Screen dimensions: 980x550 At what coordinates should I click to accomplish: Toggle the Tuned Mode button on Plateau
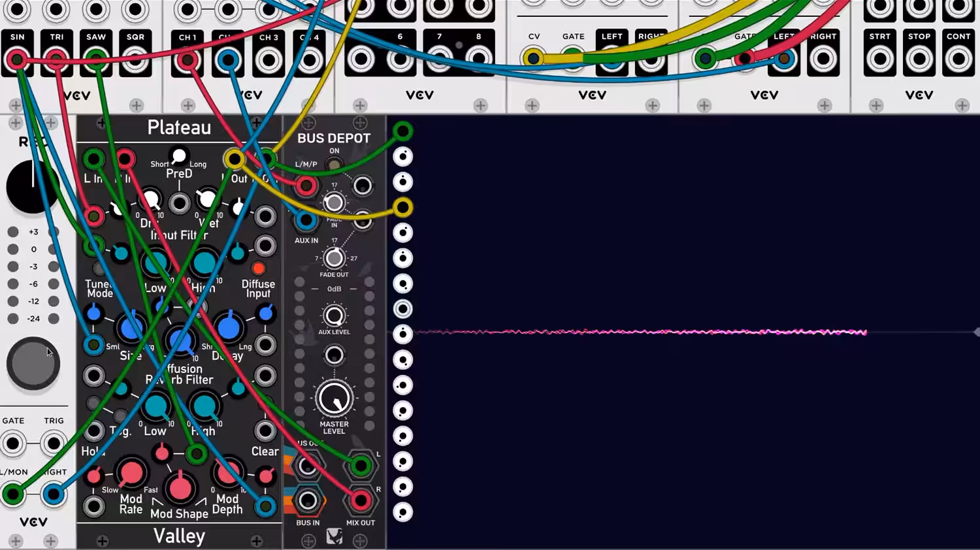click(x=99, y=269)
